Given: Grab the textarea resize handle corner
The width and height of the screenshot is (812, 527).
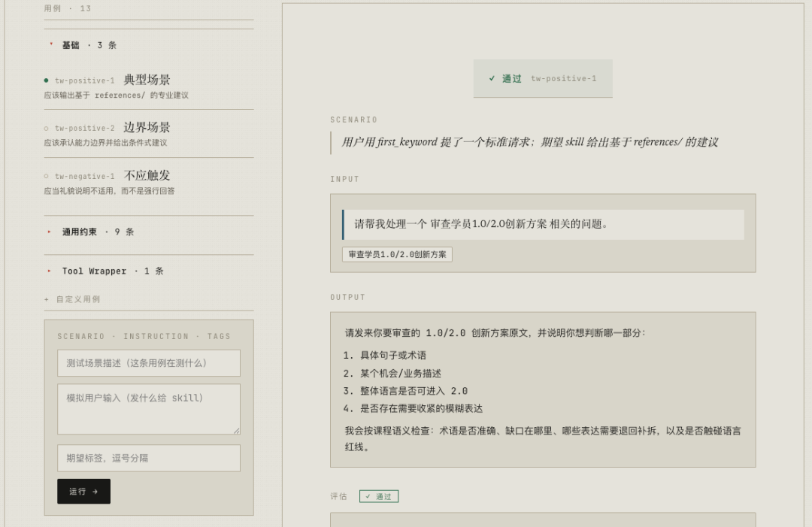Looking at the screenshot, I should click(237, 431).
